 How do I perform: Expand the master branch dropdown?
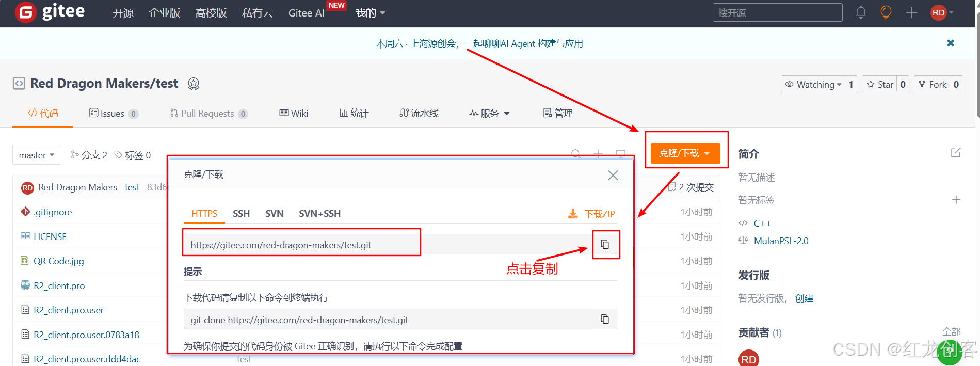(36, 155)
